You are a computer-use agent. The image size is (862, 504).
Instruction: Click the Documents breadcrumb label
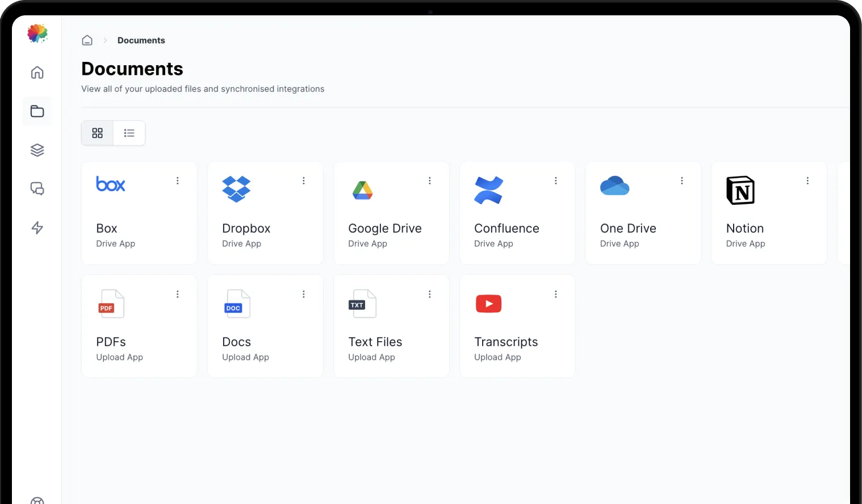click(x=141, y=40)
